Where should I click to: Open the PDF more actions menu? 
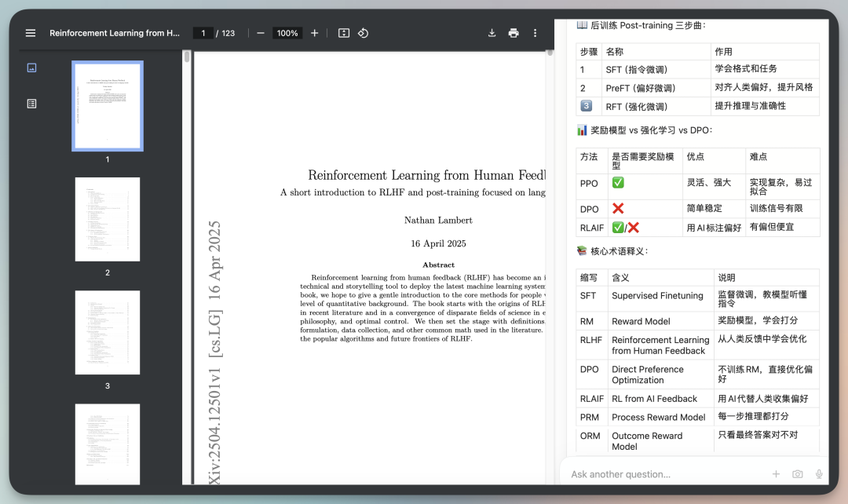[x=535, y=33]
